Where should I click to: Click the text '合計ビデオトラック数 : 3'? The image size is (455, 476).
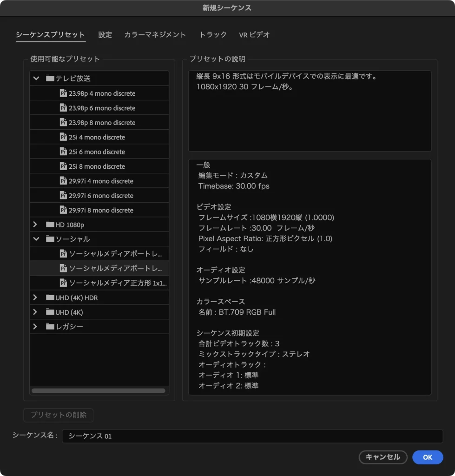238,344
